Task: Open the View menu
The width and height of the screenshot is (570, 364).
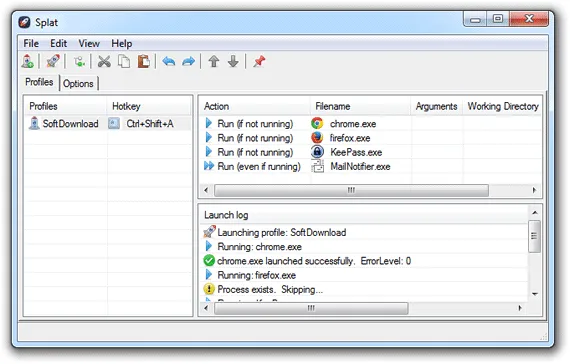Action: [89, 44]
